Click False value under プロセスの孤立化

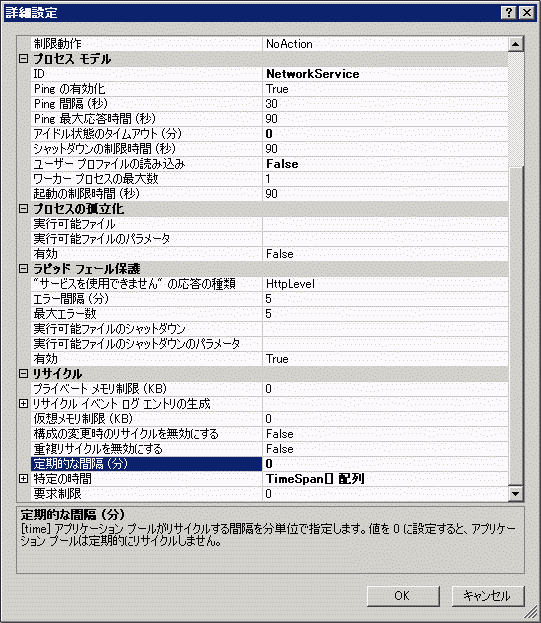[x=385, y=253]
